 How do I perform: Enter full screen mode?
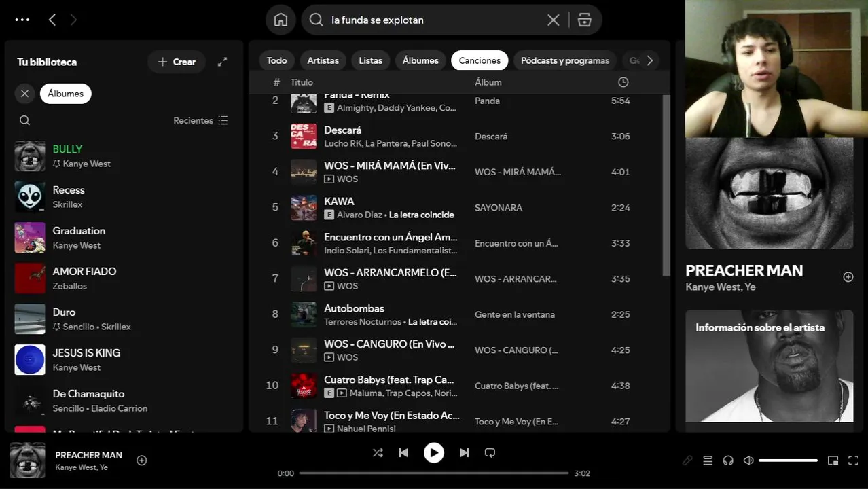pos(854,460)
